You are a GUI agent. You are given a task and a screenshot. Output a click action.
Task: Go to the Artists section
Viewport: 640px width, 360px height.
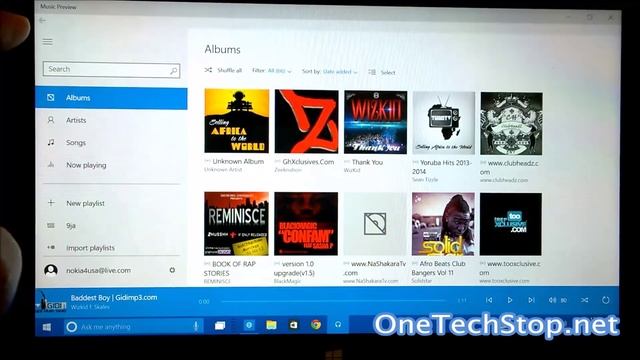[111, 120]
